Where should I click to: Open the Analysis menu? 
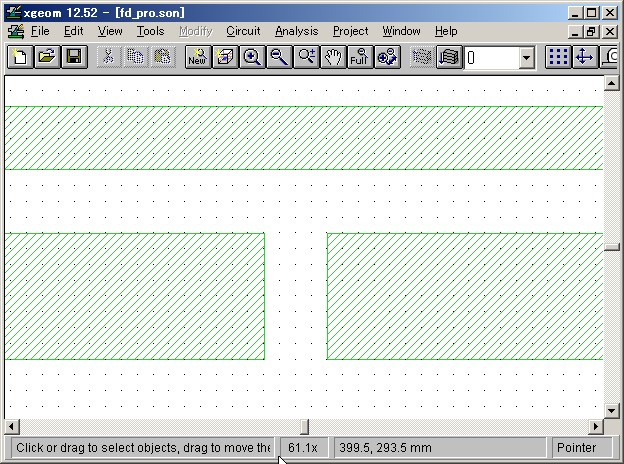297,31
